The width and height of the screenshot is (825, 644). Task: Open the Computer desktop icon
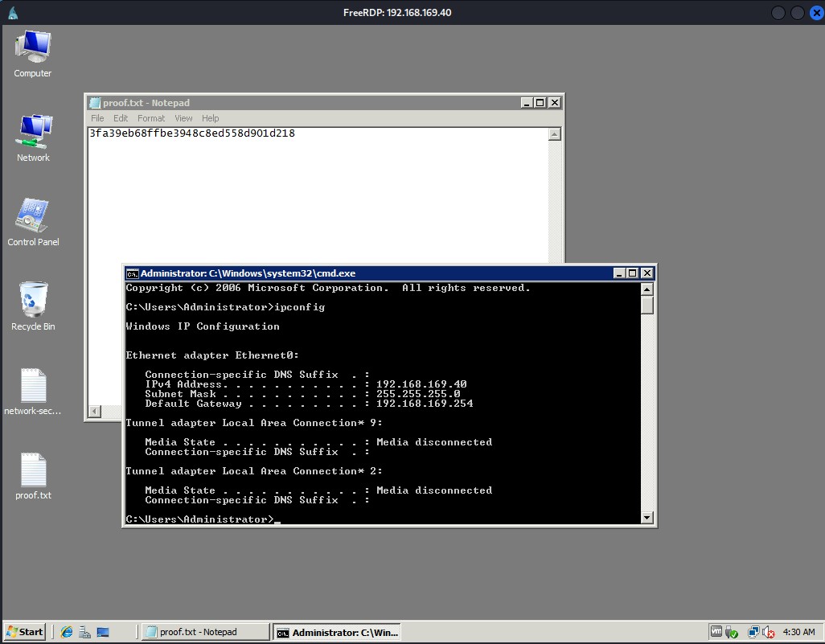click(x=33, y=53)
